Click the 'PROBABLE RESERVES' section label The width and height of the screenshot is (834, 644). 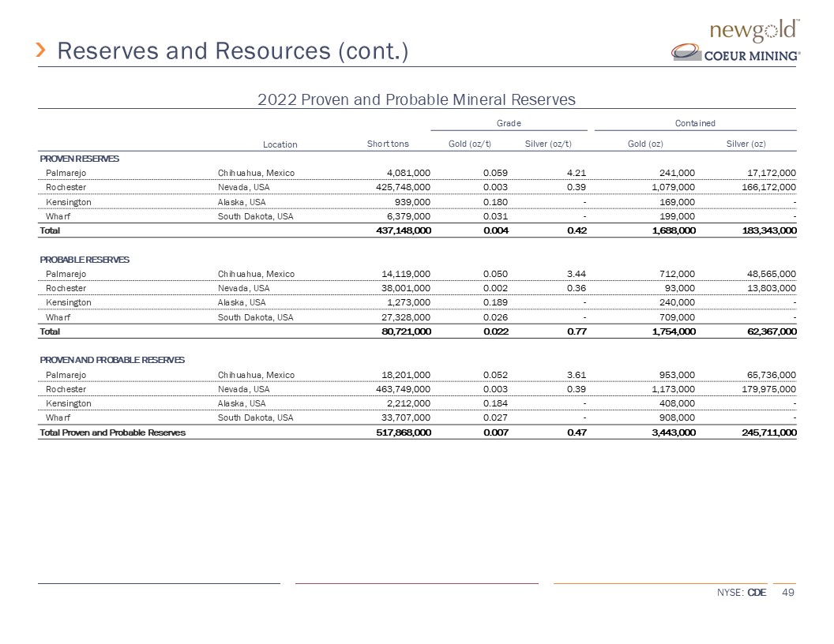point(85,260)
